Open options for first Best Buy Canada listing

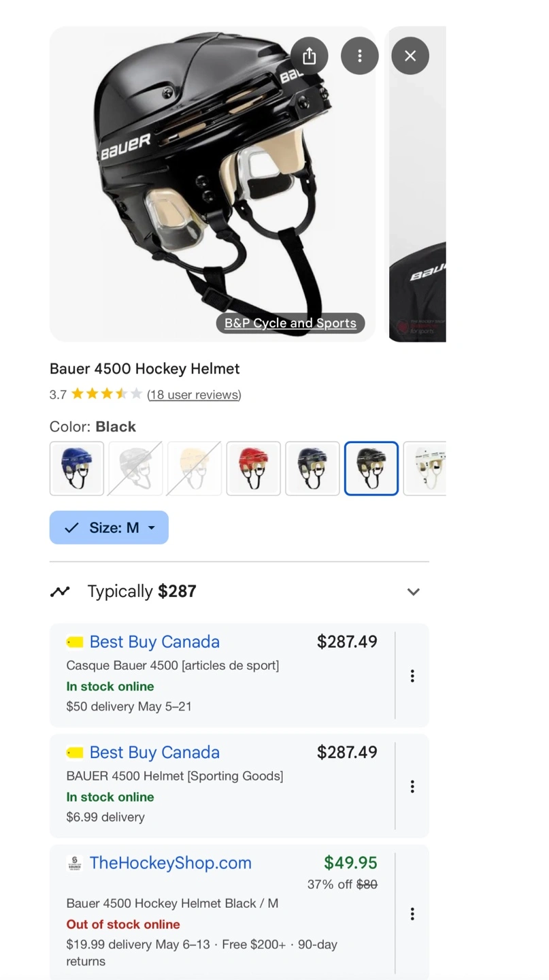pos(412,676)
